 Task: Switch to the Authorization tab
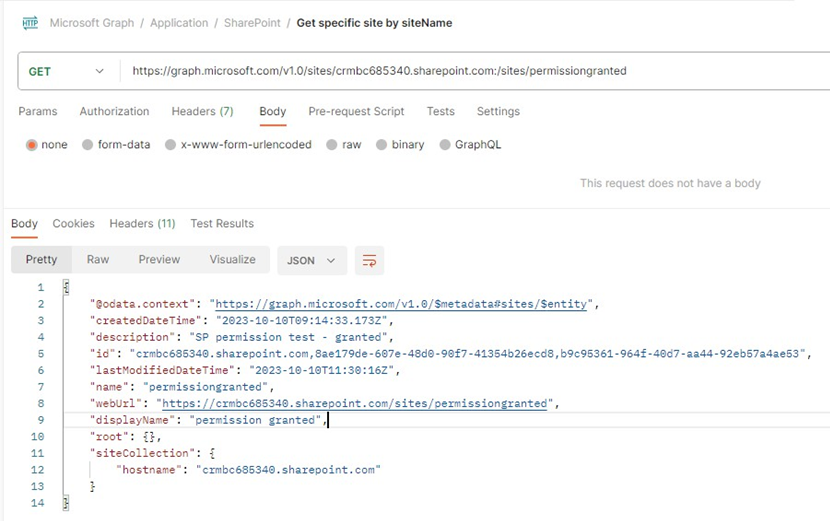pos(114,111)
